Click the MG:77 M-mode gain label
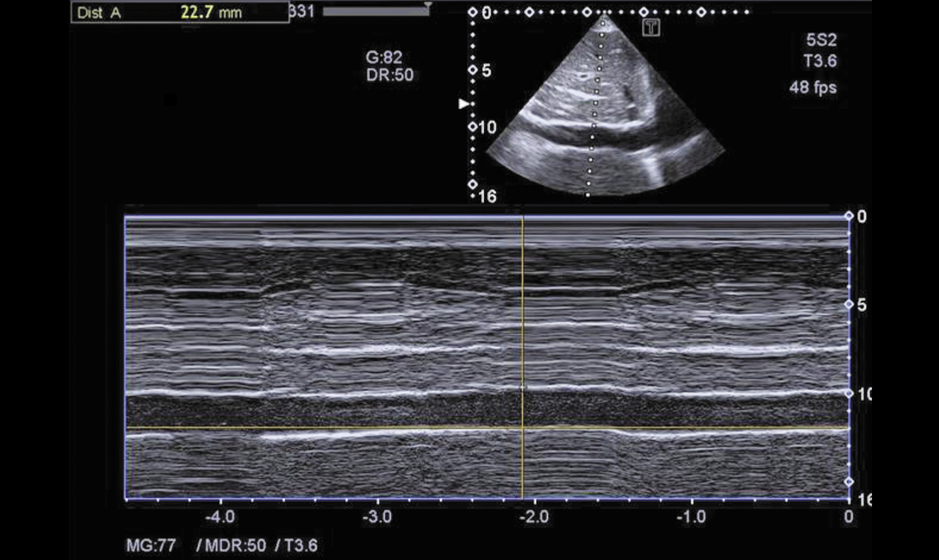939x560 pixels. tap(151, 546)
